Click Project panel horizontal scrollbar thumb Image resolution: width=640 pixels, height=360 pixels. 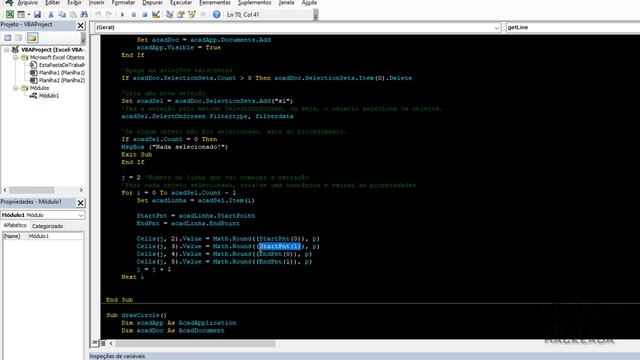pyautogui.click(x=32, y=190)
